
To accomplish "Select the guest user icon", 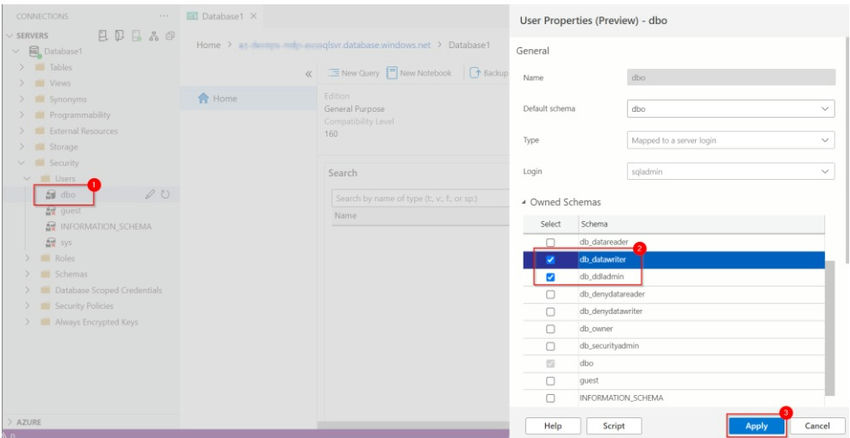I will click(51, 210).
